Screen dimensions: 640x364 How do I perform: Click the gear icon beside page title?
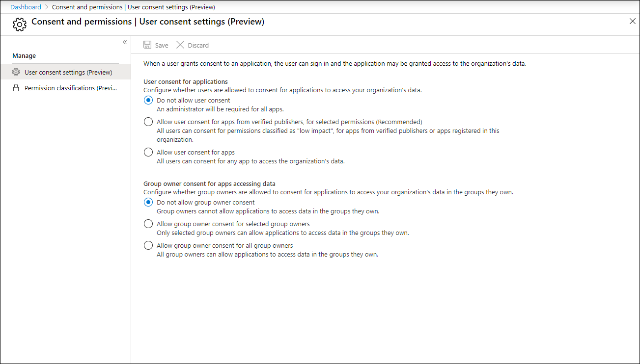point(20,24)
